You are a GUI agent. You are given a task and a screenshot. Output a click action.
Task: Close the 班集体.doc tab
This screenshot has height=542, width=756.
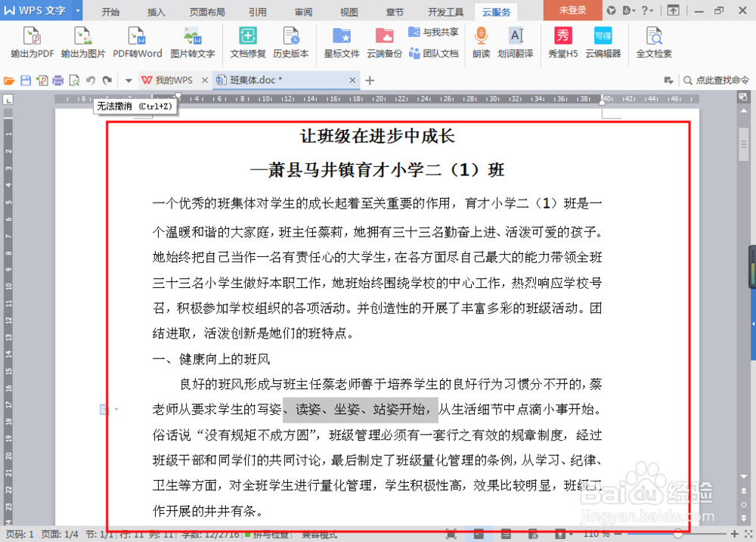point(352,80)
